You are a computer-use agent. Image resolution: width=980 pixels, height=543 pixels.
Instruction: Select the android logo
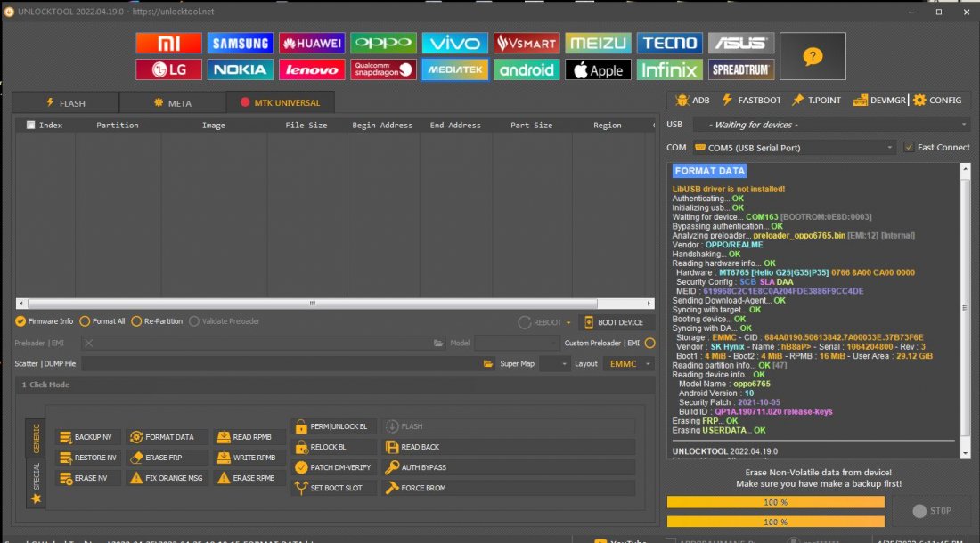click(527, 69)
